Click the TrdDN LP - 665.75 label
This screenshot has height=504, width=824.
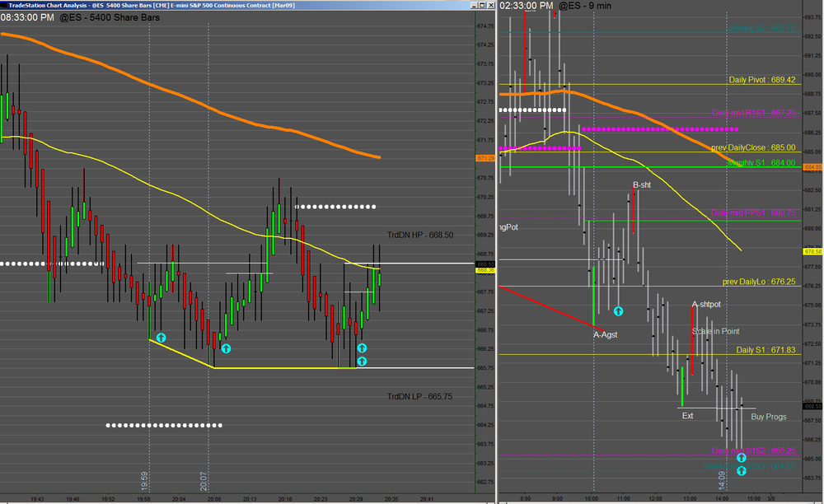pos(419,396)
